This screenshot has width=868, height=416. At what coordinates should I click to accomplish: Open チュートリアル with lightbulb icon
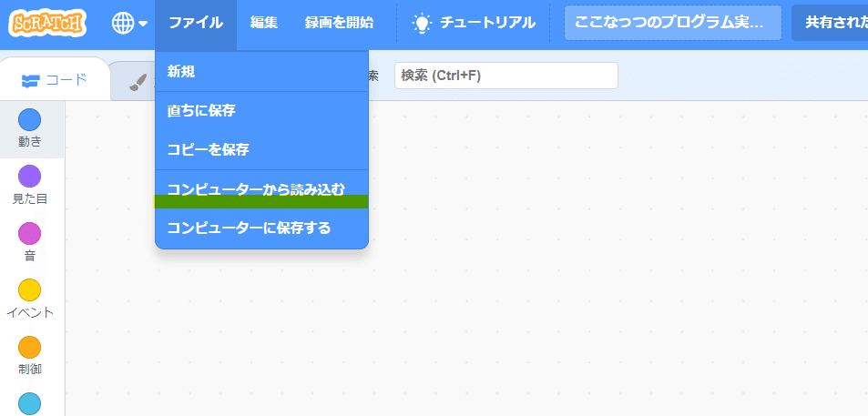(x=474, y=23)
